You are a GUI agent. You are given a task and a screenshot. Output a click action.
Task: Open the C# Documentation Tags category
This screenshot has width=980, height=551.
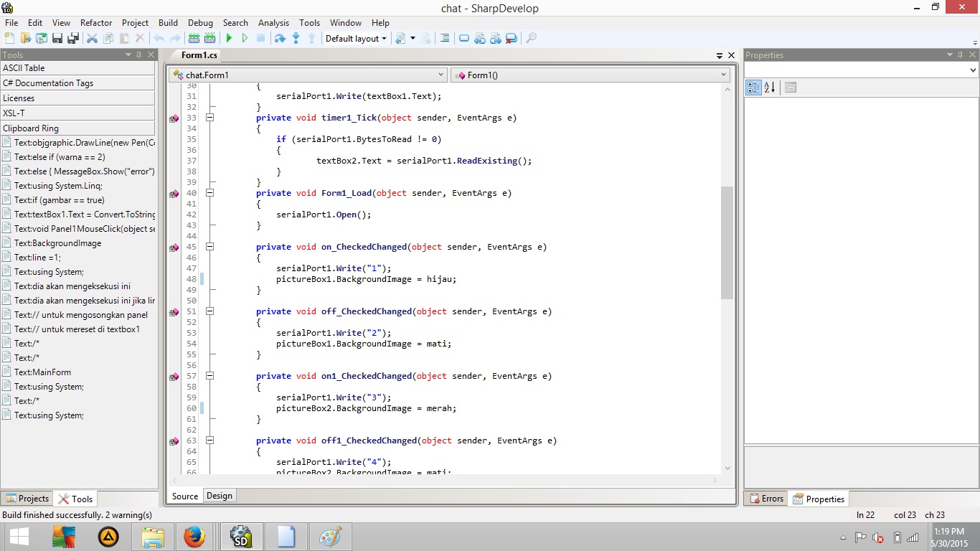pyautogui.click(x=77, y=83)
